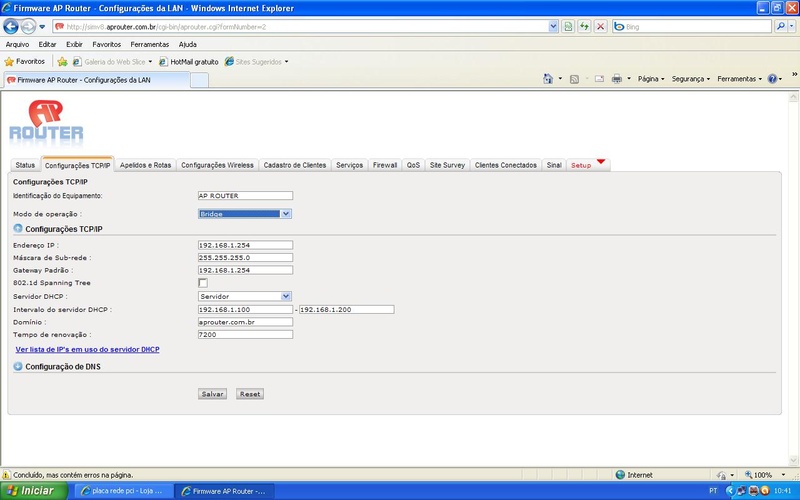Click the add-to-favorites star icon
The width and height of the screenshot is (800, 500).
coord(62,62)
